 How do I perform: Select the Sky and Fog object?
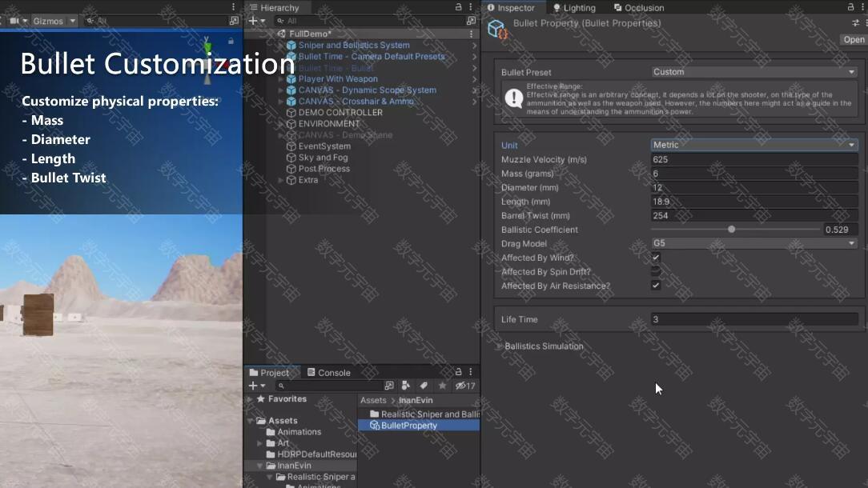[x=323, y=158]
